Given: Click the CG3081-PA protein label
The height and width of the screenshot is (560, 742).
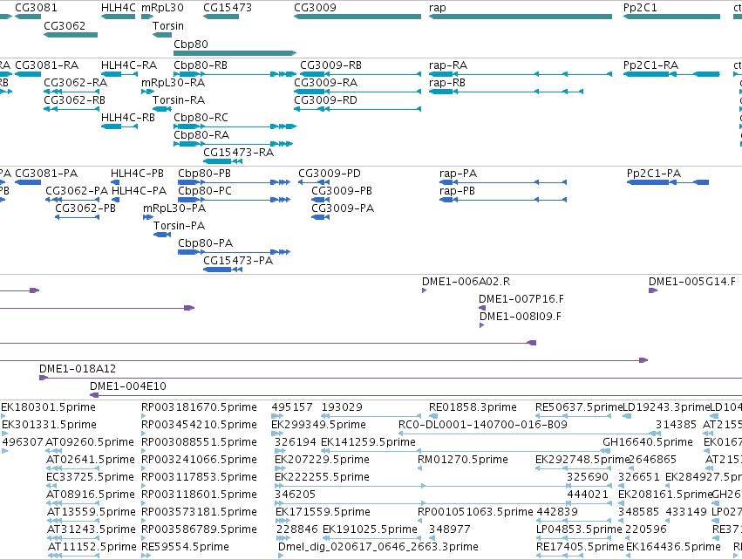Looking at the screenshot, I should pos(46,174).
